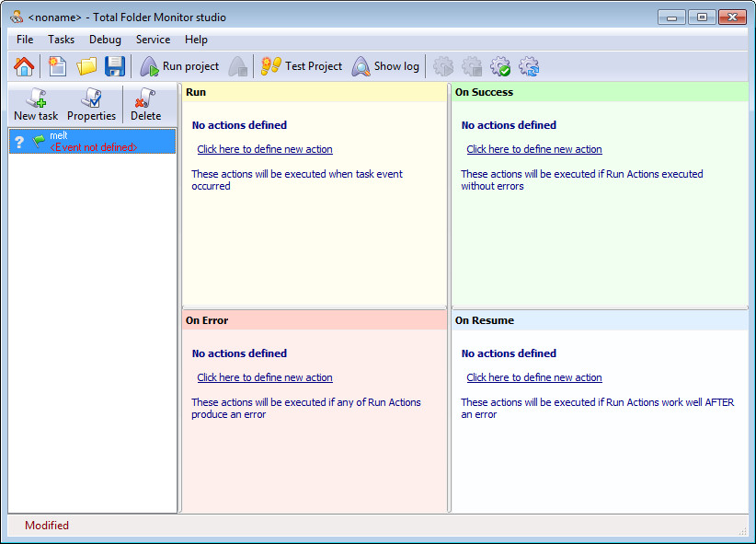The height and width of the screenshot is (544, 756).
Task: Open Show log from the toolbar
Action: tap(385, 66)
